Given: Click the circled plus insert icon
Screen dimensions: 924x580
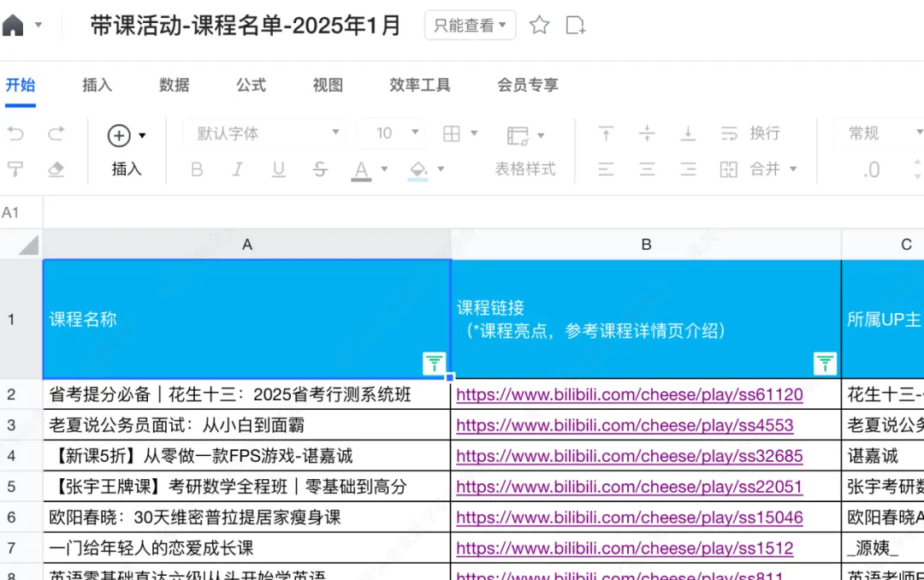Looking at the screenshot, I should pyautogui.click(x=119, y=135).
